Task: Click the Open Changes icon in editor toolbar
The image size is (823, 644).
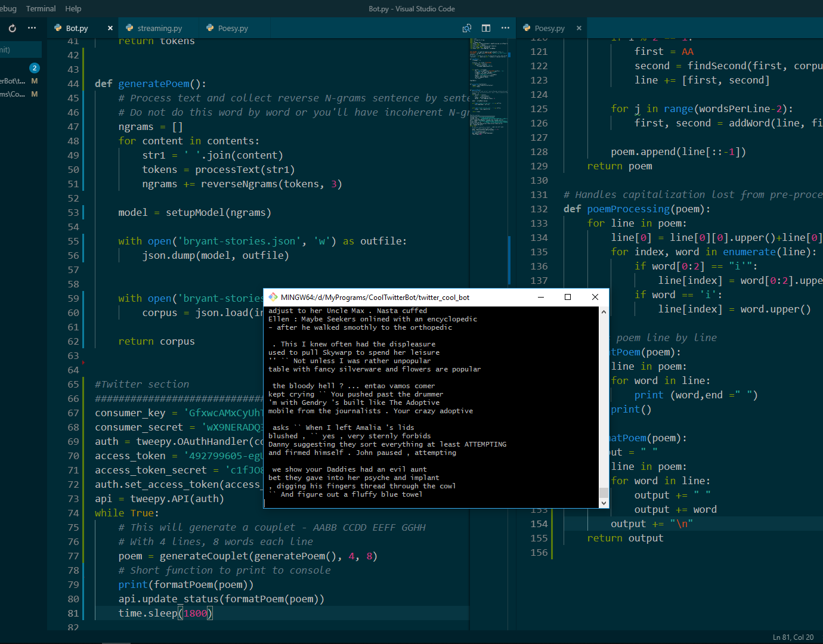Action: tap(467, 28)
